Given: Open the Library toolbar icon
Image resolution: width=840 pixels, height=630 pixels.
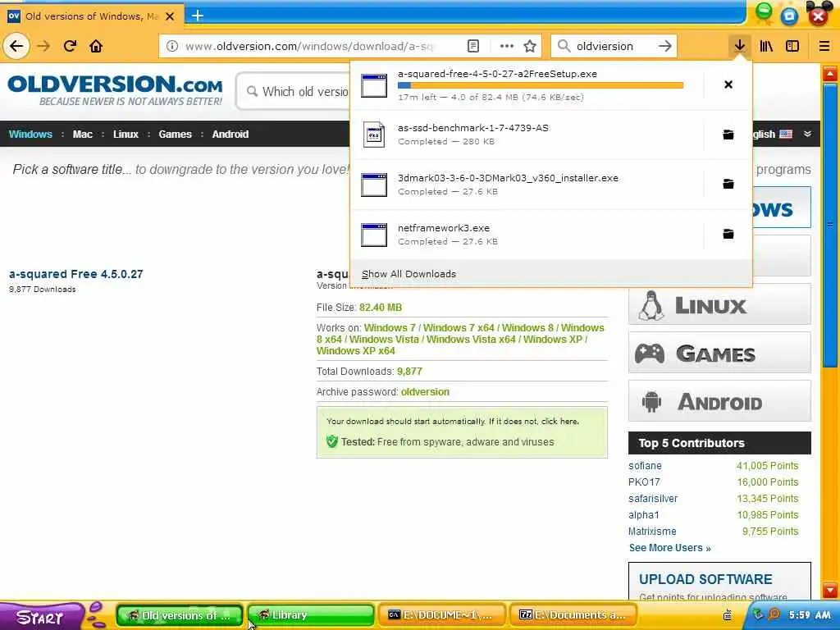Looking at the screenshot, I should click(x=766, y=46).
